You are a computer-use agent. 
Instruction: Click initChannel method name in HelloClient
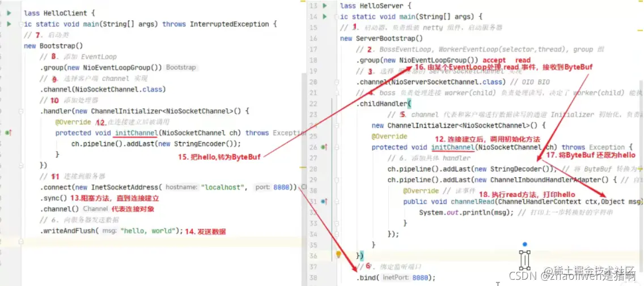tap(135, 133)
